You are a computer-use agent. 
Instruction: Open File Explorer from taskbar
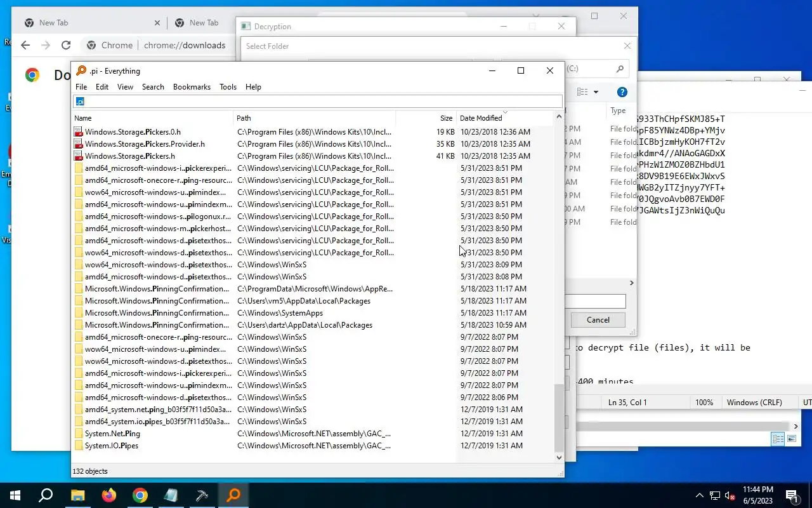(x=77, y=495)
